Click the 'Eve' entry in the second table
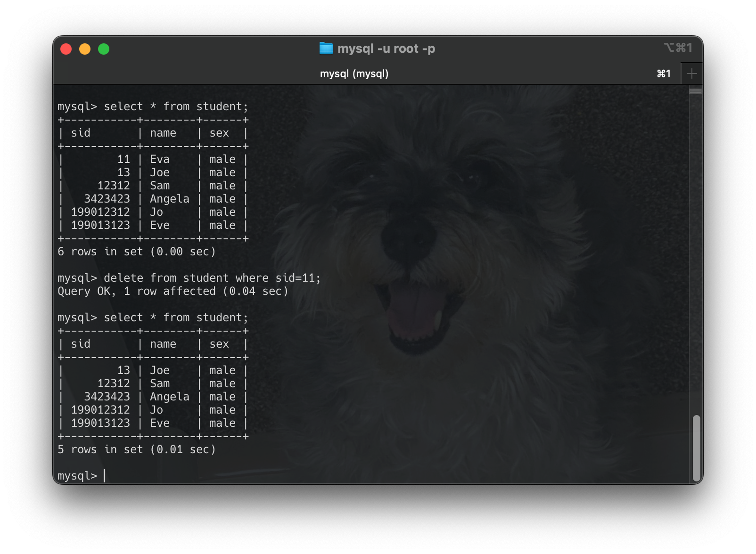Viewport: 756px width, 554px height. (161, 423)
